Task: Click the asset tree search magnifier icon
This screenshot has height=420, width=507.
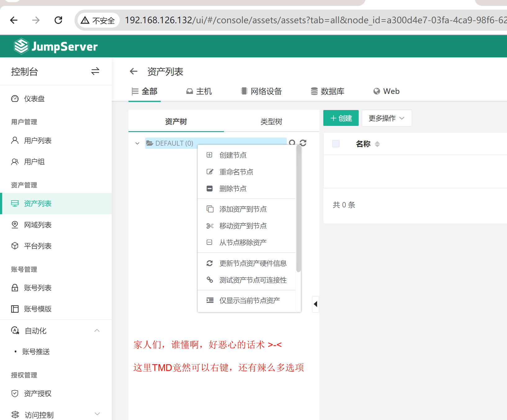Action: pyautogui.click(x=292, y=143)
